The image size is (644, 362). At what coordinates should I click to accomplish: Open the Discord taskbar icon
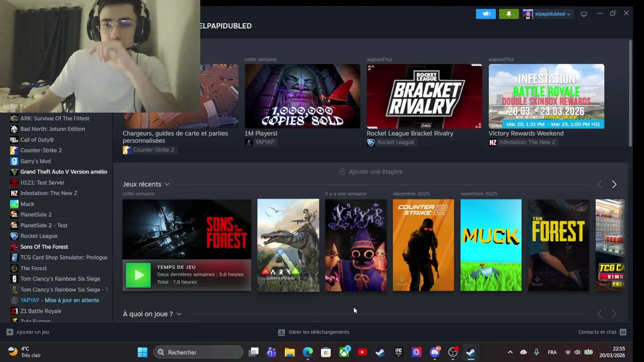pyautogui.click(x=435, y=352)
